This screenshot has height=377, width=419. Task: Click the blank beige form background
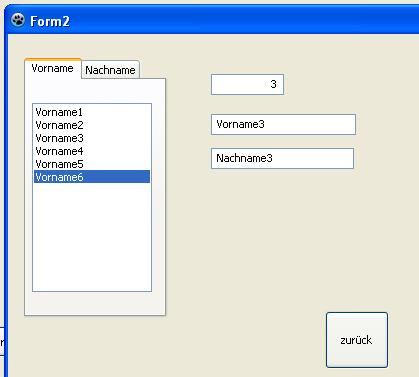click(267, 240)
